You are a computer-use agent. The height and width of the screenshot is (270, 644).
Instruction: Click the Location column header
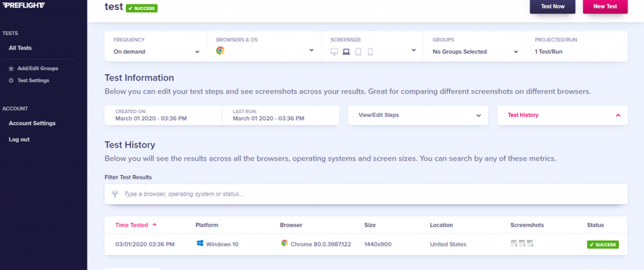[x=441, y=225]
